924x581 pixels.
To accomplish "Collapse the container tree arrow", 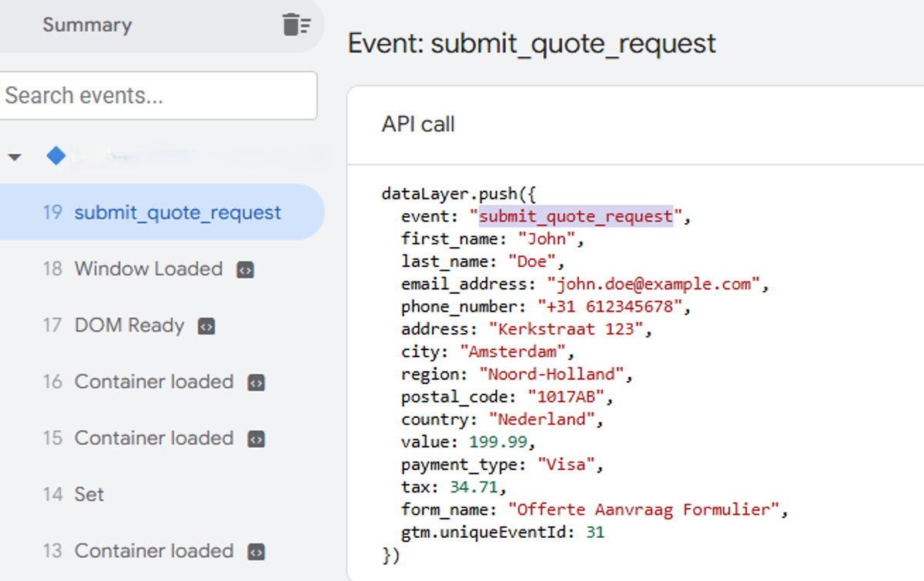I will click(x=14, y=157).
